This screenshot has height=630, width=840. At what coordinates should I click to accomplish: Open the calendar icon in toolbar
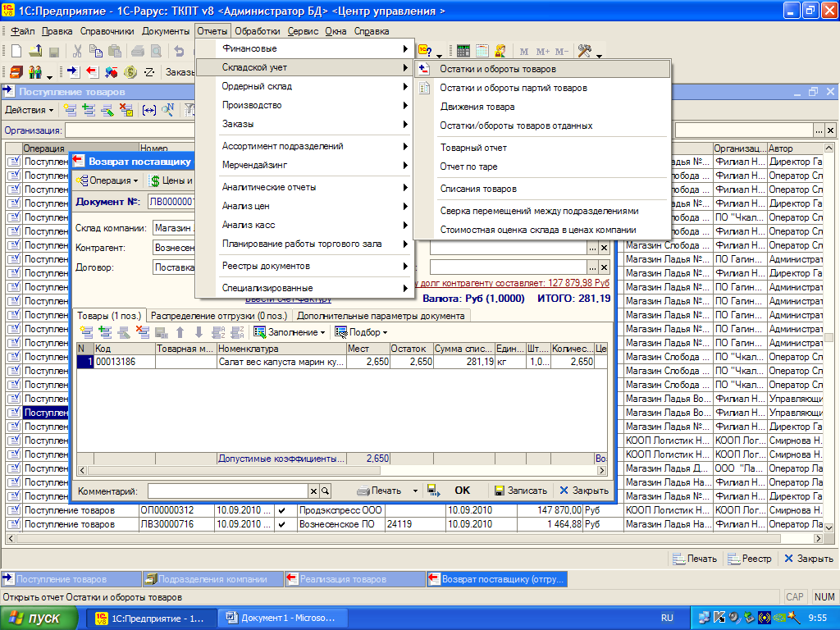[x=482, y=51]
